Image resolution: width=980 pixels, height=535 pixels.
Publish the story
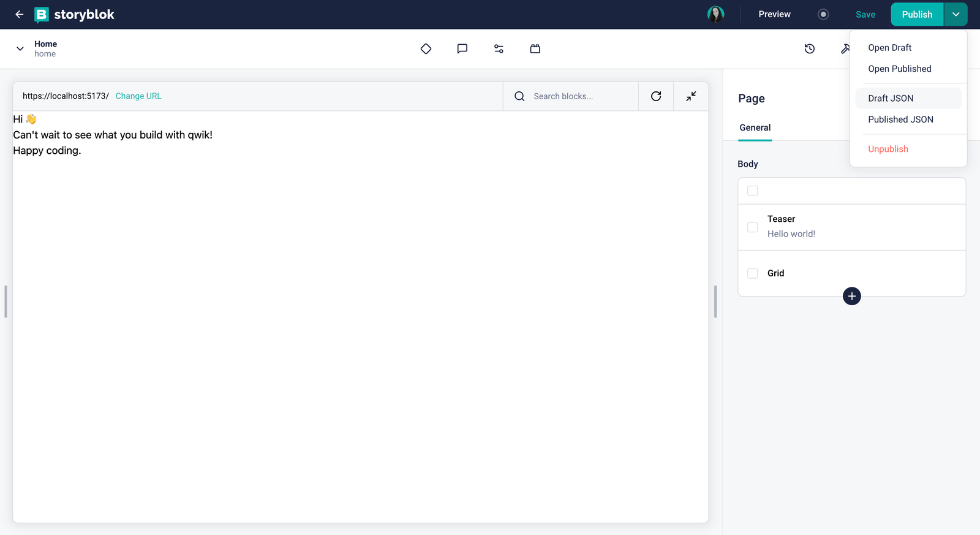(917, 14)
